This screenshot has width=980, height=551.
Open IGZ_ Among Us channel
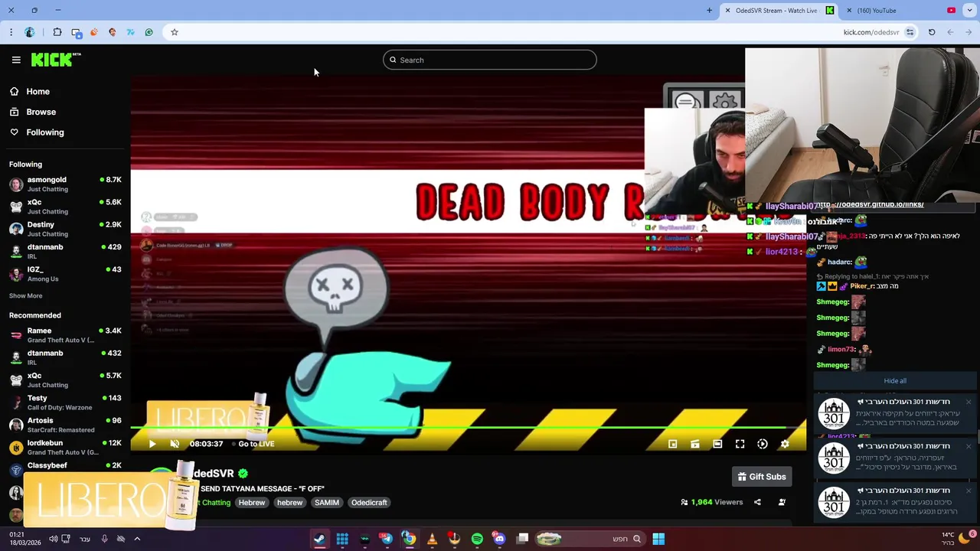(x=65, y=274)
